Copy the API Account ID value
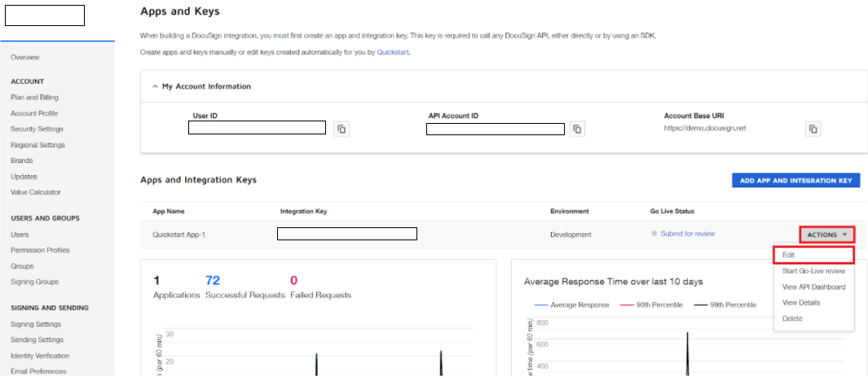The height and width of the screenshot is (378, 868). click(x=577, y=129)
